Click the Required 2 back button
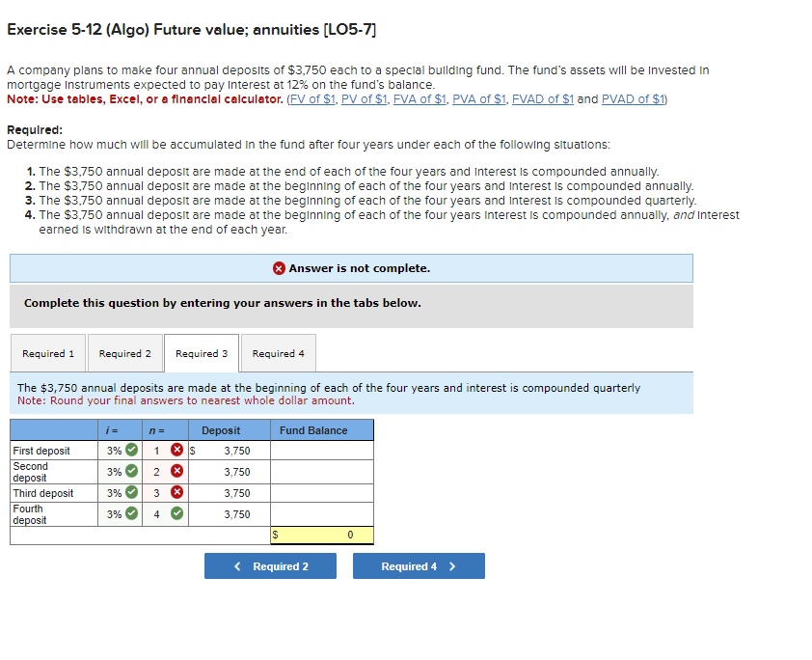Screen dimensions: 812x660 (x=270, y=566)
